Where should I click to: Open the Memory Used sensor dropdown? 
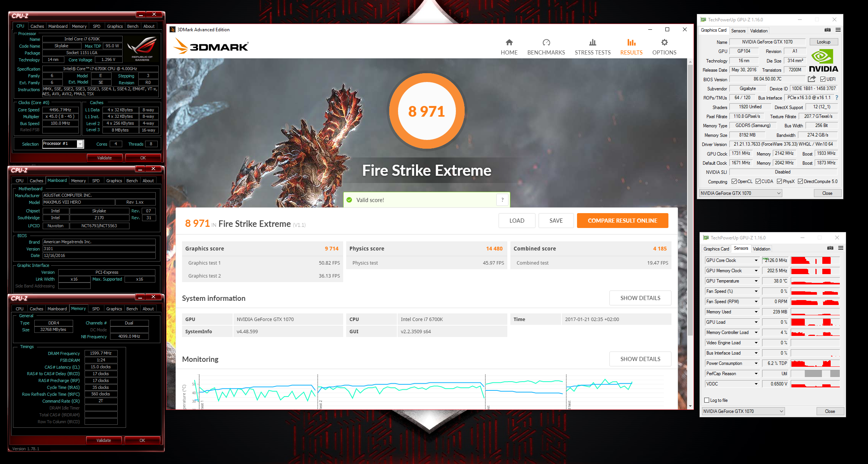coord(756,312)
